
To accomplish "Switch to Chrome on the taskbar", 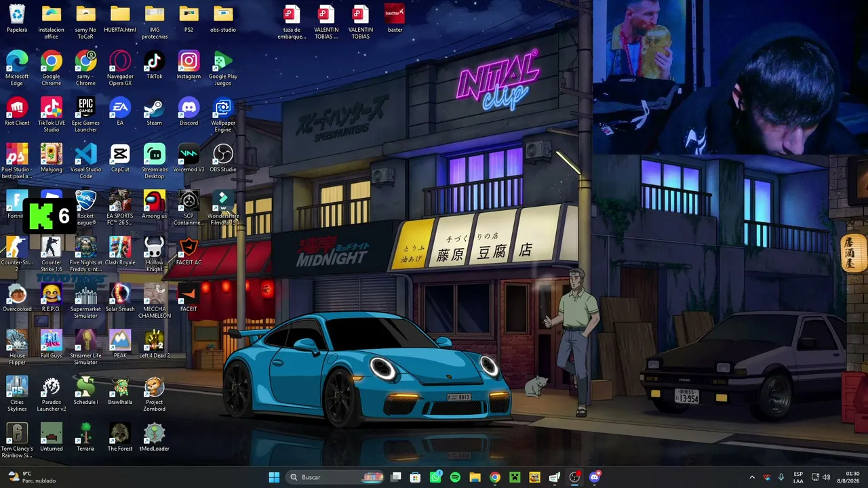I will tap(495, 477).
